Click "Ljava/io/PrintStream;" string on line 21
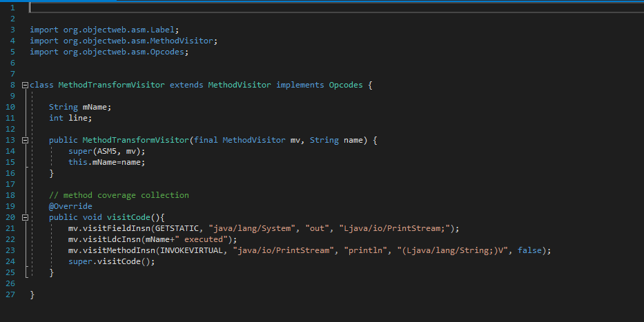The image size is (644, 322). [x=394, y=228]
